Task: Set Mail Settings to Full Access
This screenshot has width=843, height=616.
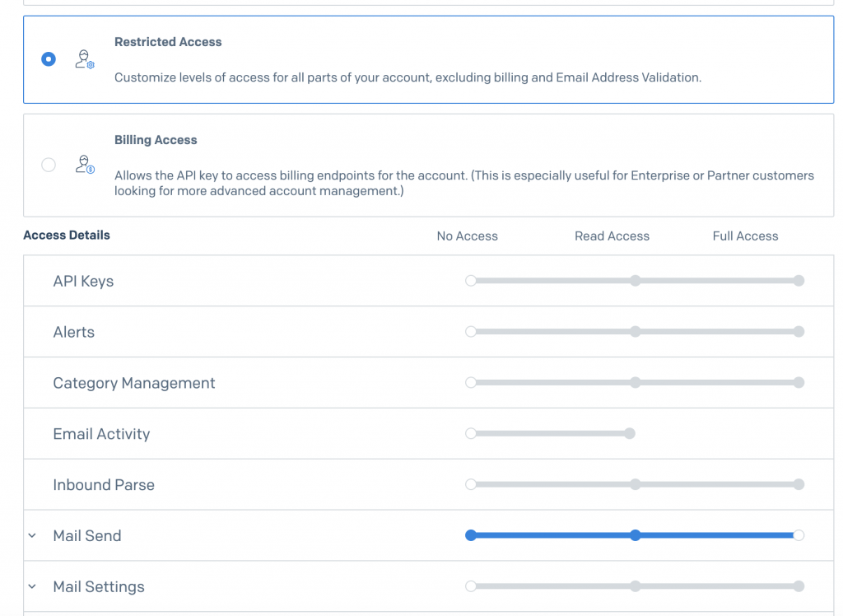Action: (x=799, y=586)
